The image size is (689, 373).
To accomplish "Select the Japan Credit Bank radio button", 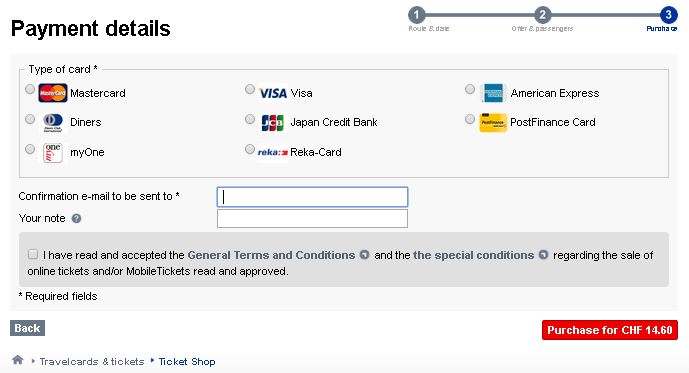I will coord(250,119).
